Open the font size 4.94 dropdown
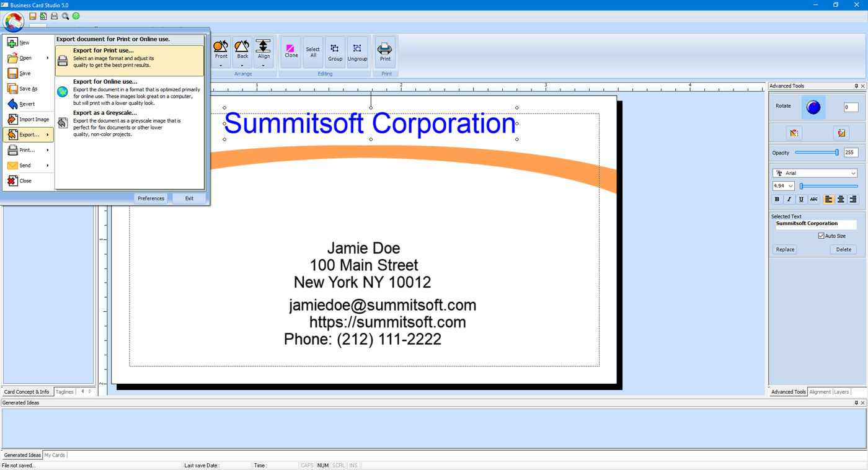This screenshot has height=470, width=868. 790,186
